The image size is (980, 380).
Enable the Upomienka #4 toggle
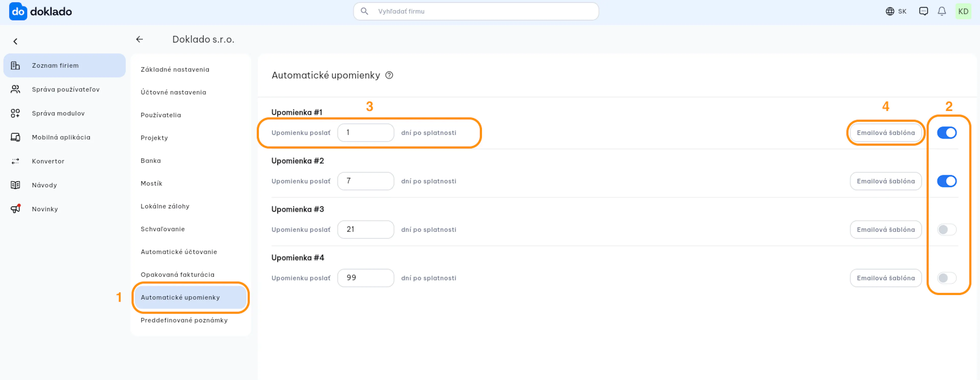click(x=947, y=278)
